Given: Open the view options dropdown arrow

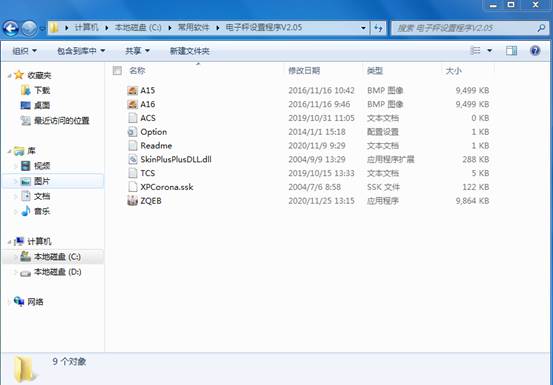Looking at the screenshot, I should pyautogui.click(x=490, y=51).
